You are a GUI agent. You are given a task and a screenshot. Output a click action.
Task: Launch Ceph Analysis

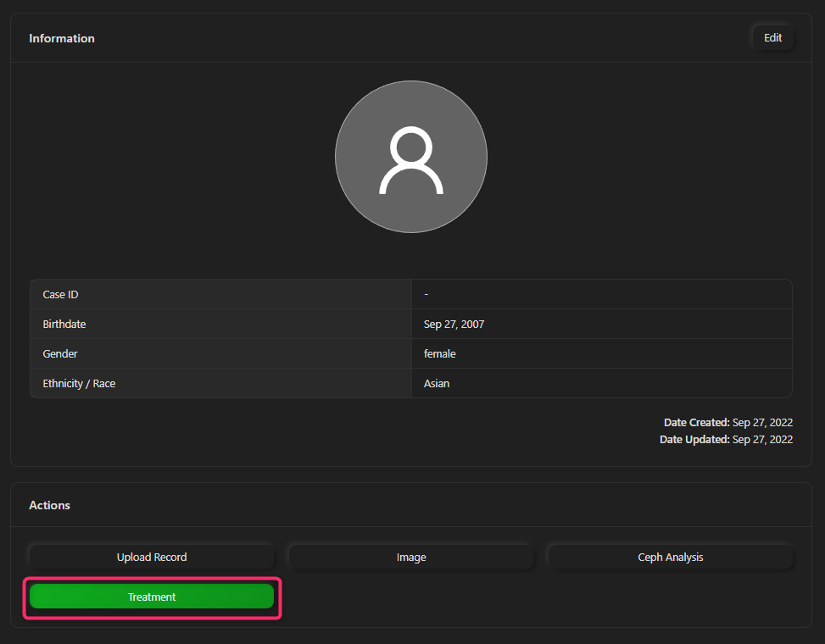671,557
